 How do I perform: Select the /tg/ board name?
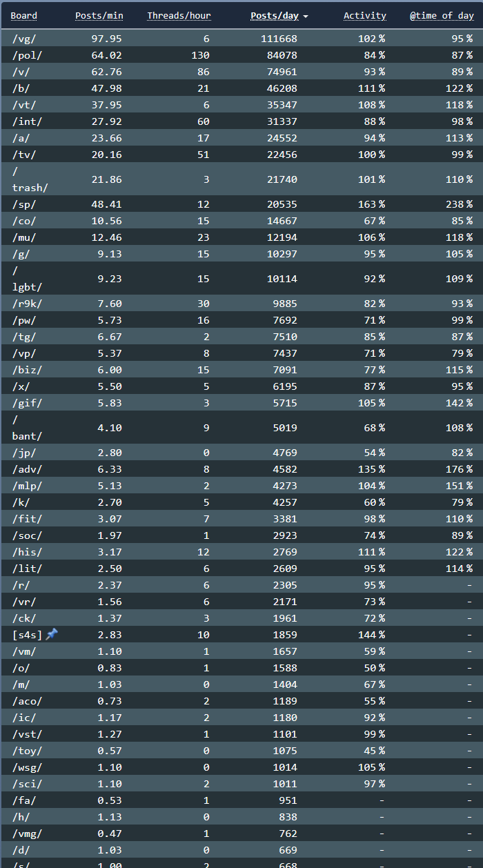coord(24,337)
